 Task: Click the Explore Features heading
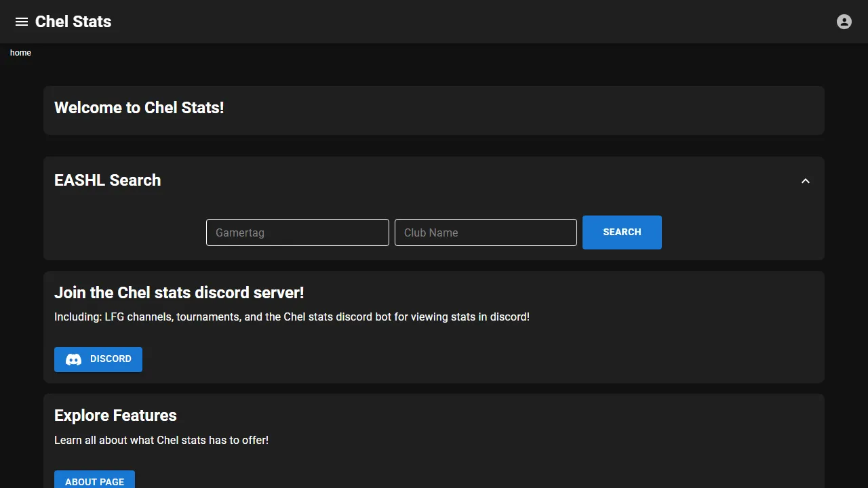115,415
